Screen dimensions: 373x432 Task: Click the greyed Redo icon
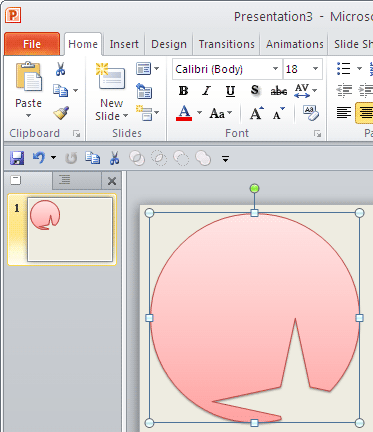pyautogui.click(x=71, y=158)
